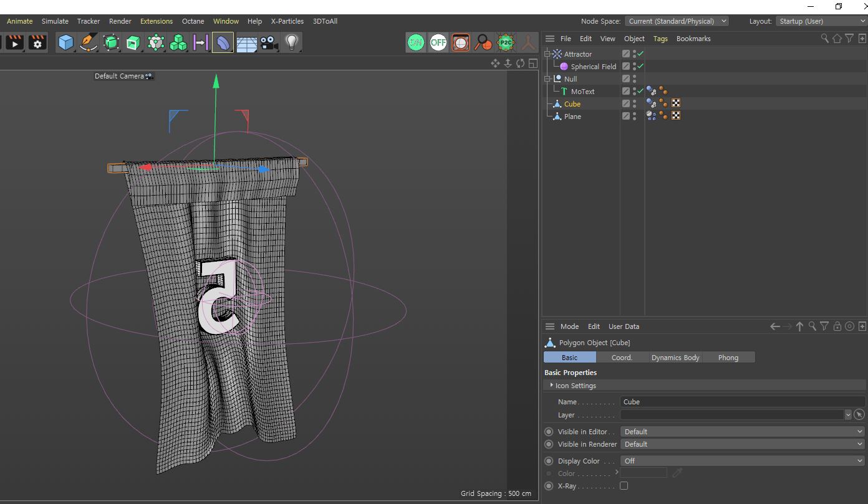Click the disabled Color swatch field

644,473
